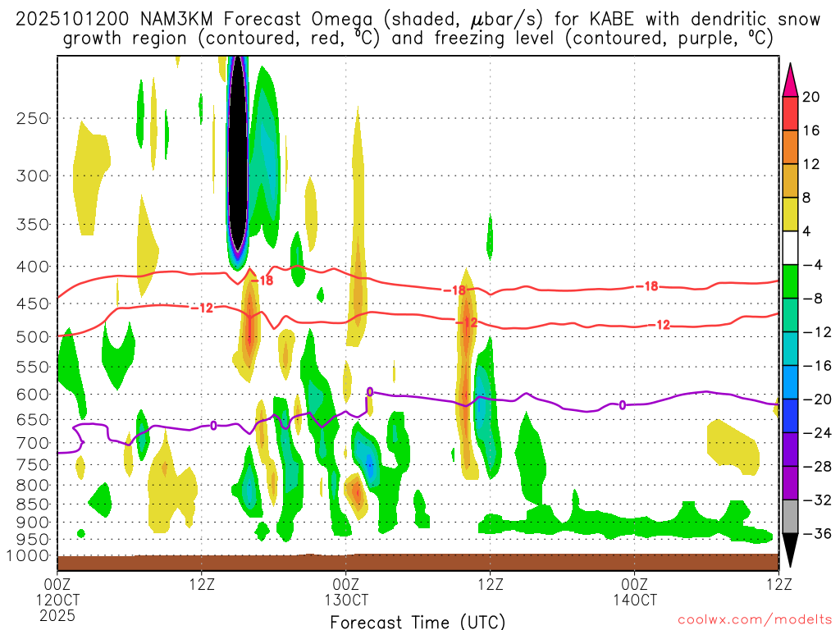The height and width of the screenshot is (630, 840).
Task: Pick the amber 8 to 12 colorbar swatch
Action: pos(790,180)
